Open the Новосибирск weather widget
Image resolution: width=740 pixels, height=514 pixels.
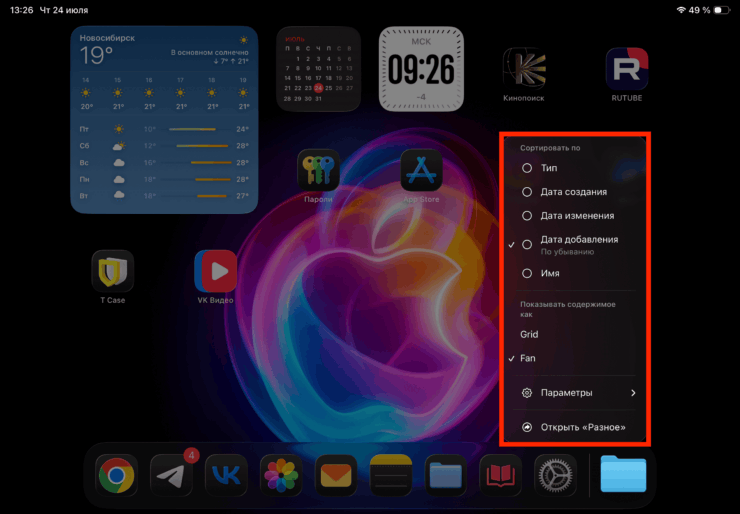click(x=165, y=120)
